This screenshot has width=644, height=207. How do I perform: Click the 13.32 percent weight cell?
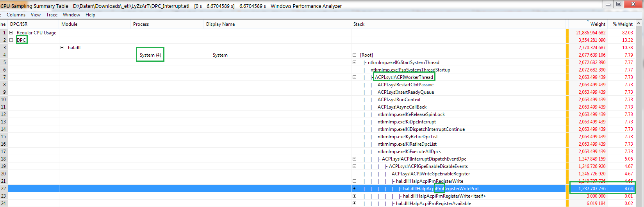(x=628, y=40)
